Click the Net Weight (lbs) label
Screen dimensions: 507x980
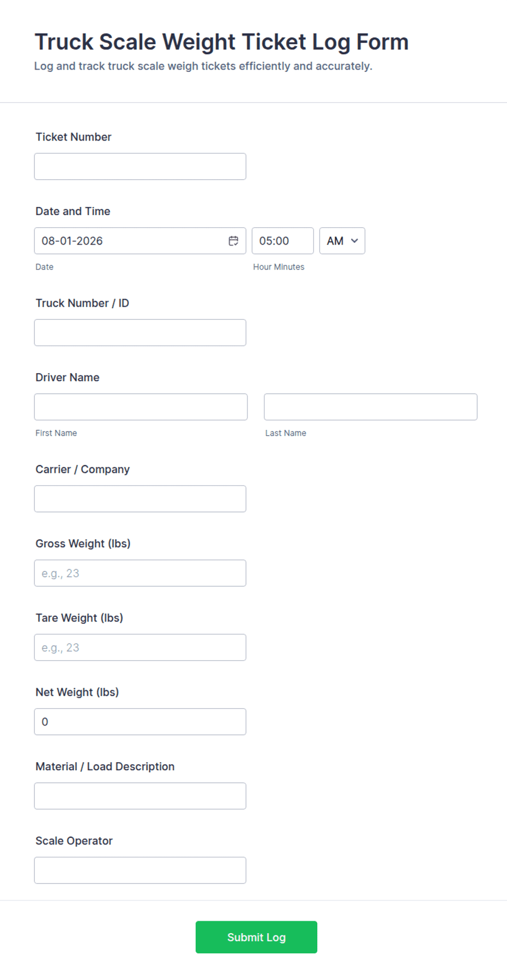(x=77, y=692)
